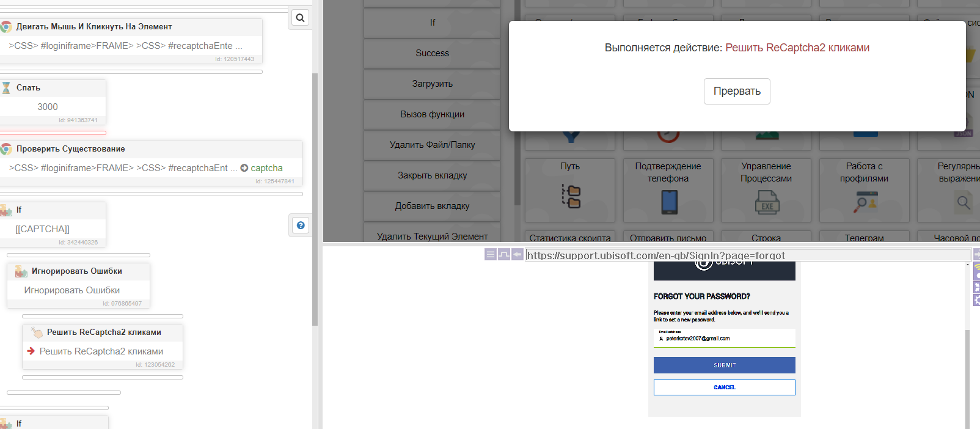Select the Добавить вкладку action
The height and width of the screenshot is (429, 980).
coord(432,206)
